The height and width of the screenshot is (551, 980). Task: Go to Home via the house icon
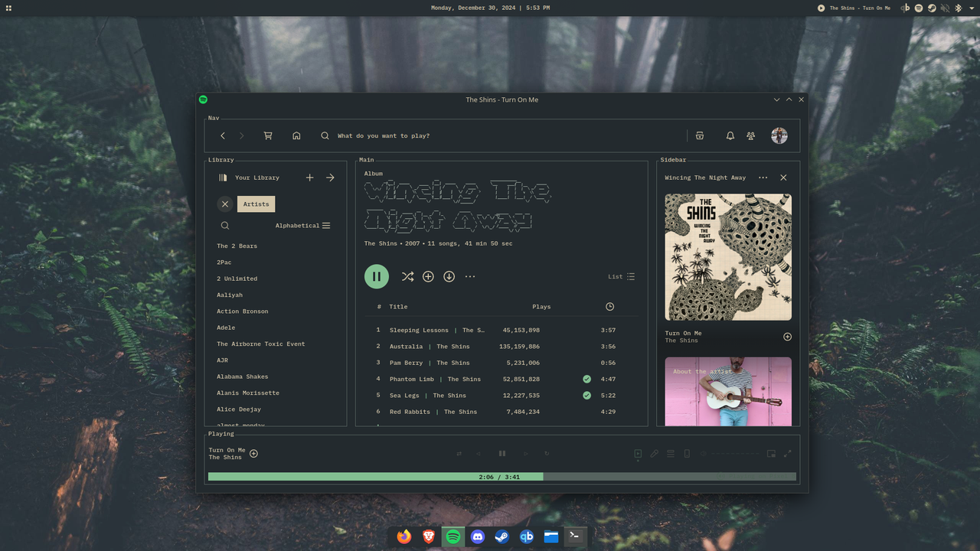click(x=296, y=135)
